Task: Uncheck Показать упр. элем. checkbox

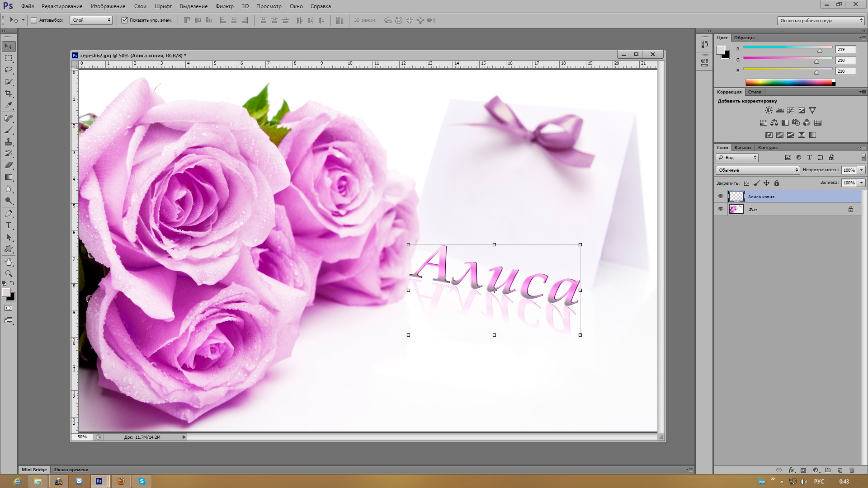Action: coord(124,20)
